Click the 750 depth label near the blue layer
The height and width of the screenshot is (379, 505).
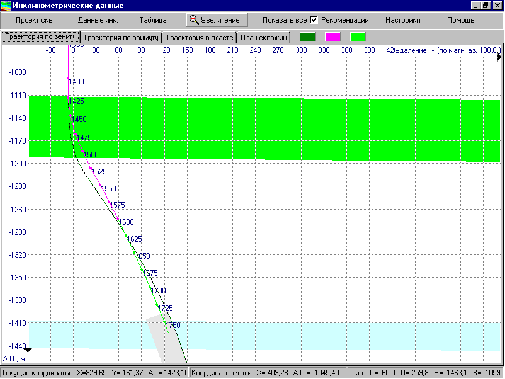coord(175,325)
